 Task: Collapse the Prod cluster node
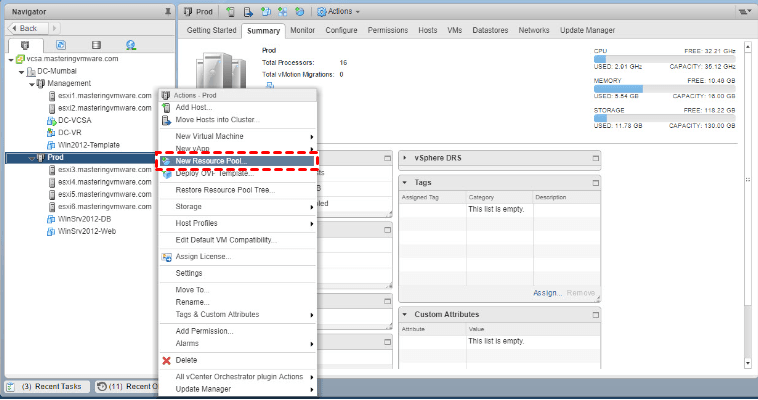tap(31, 158)
